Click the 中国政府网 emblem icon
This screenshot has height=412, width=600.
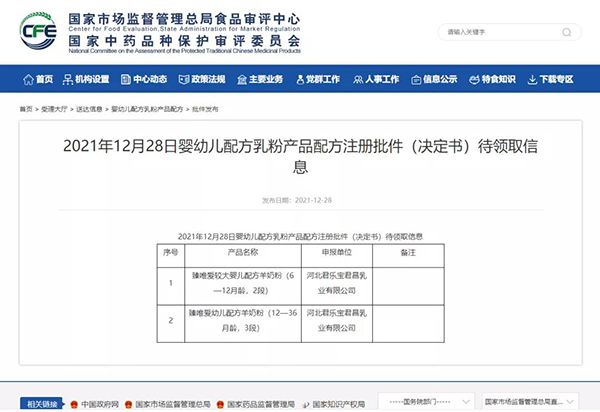pos(74,404)
